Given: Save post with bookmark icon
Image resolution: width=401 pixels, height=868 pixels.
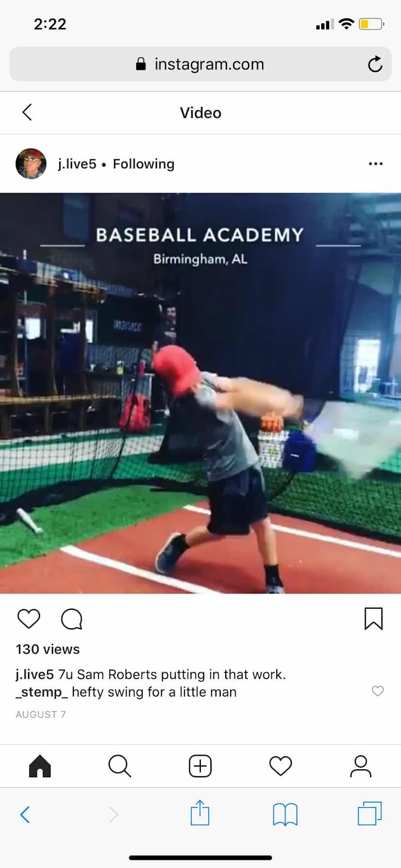Looking at the screenshot, I should click(373, 618).
